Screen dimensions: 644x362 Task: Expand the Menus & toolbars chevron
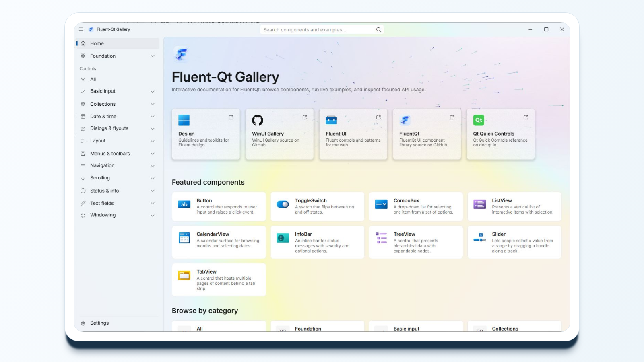coord(153,154)
